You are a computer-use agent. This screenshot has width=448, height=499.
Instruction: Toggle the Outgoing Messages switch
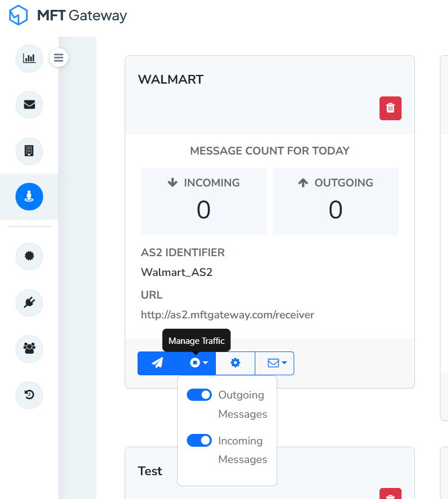(199, 395)
